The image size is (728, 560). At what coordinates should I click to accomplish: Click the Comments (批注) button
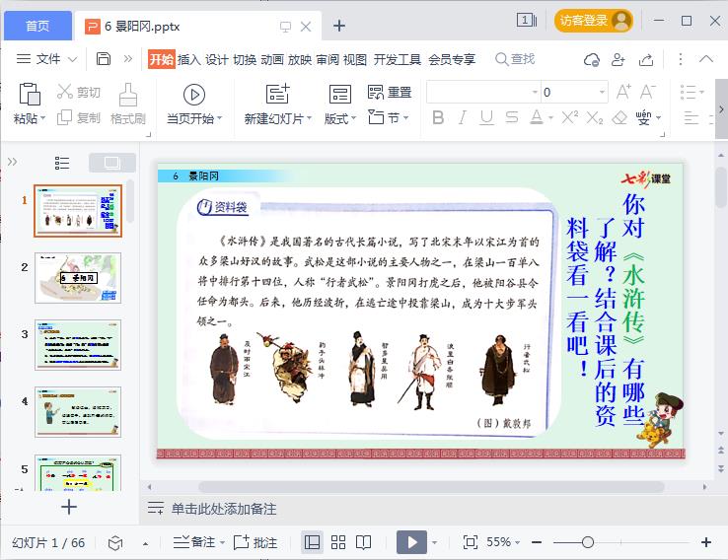pos(255,542)
